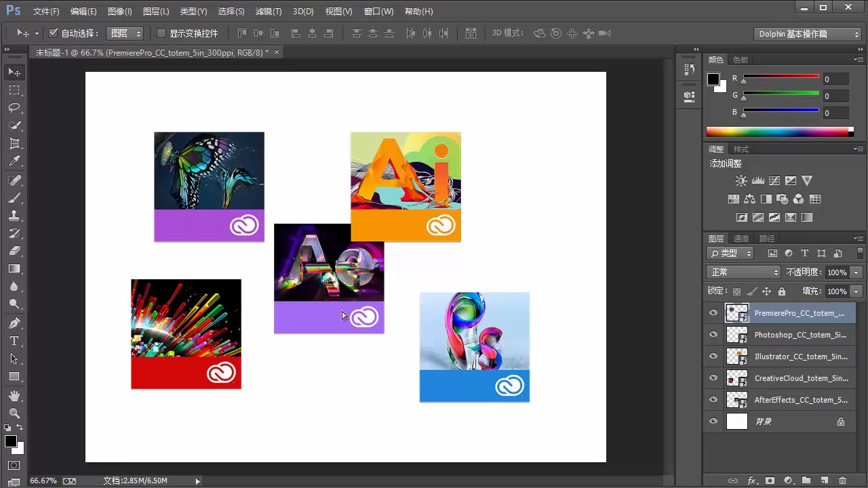Click the R color slider track
This screenshot has width=868, height=488.
click(x=781, y=77)
